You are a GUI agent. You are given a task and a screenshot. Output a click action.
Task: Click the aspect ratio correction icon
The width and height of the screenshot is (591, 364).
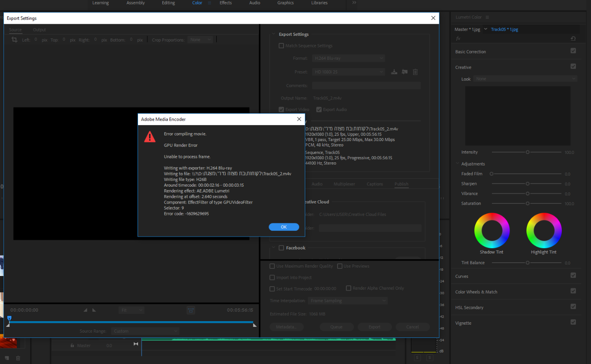(x=191, y=310)
